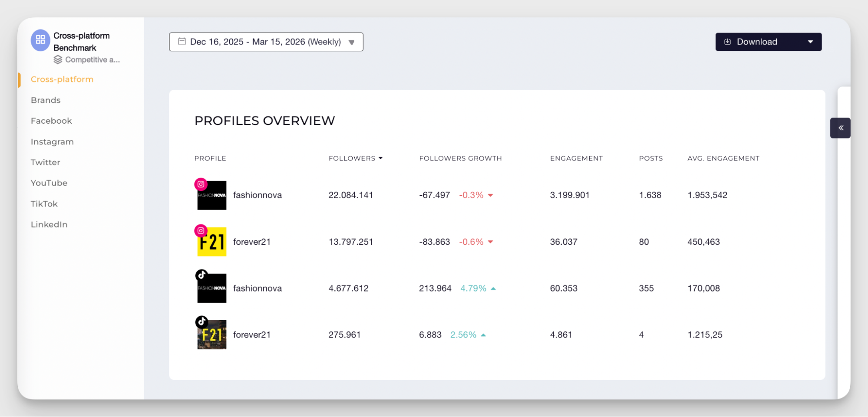Screen dimensions: 868x417
Task: Click the TikTok badge on forever21 profile
Action: click(x=201, y=322)
